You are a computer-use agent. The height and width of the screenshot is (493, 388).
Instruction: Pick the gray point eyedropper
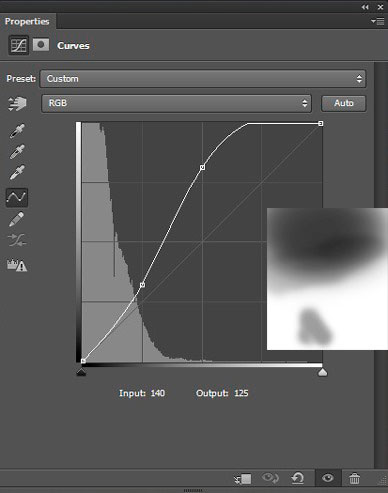tap(17, 152)
